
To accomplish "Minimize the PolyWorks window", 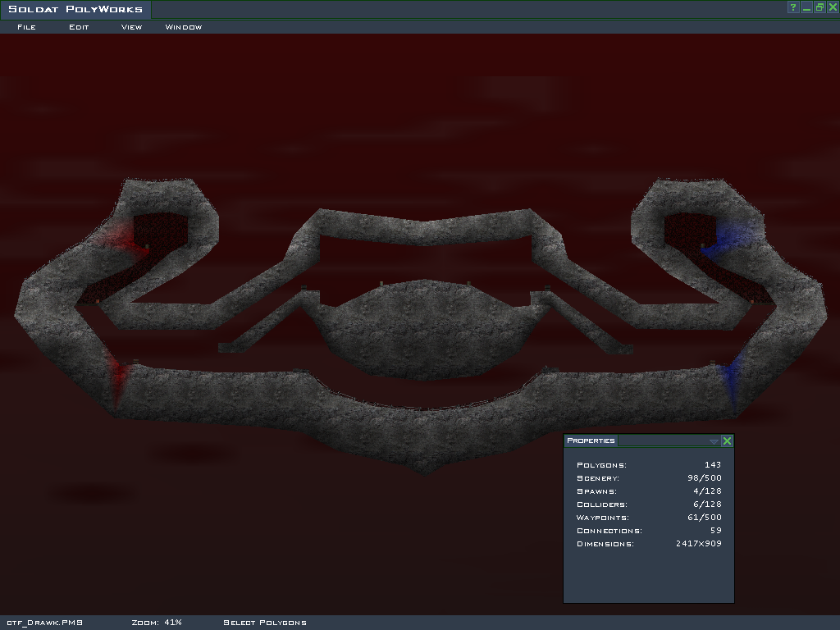I will point(806,7).
